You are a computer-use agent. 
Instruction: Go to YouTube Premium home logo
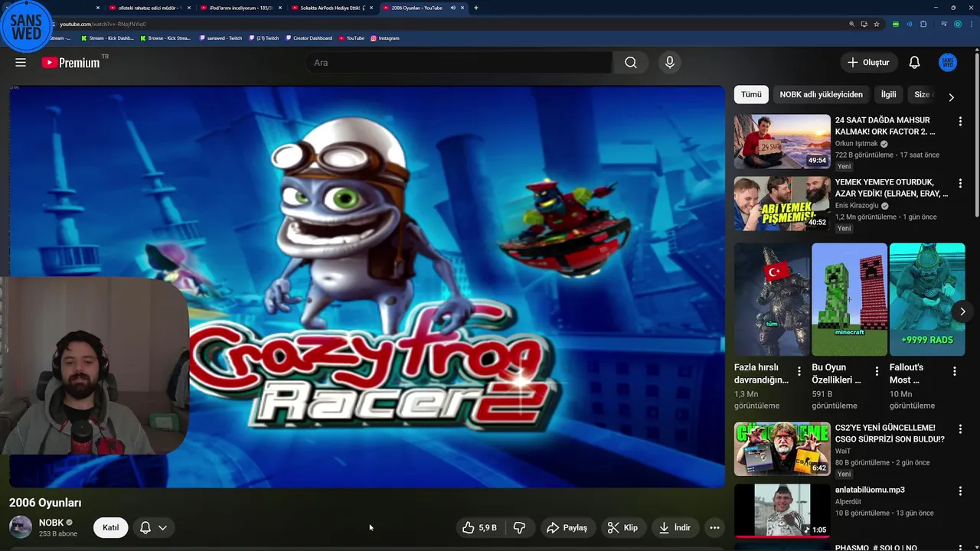coord(71,63)
